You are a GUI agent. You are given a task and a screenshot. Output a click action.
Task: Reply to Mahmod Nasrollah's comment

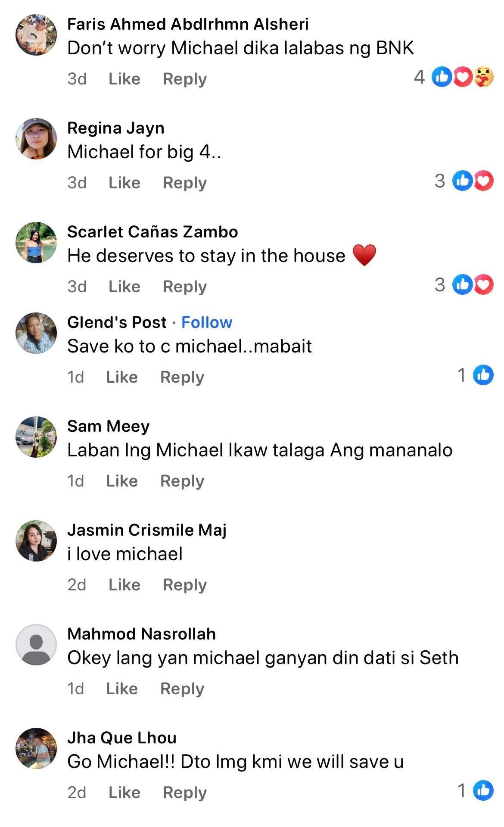[x=182, y=689]
